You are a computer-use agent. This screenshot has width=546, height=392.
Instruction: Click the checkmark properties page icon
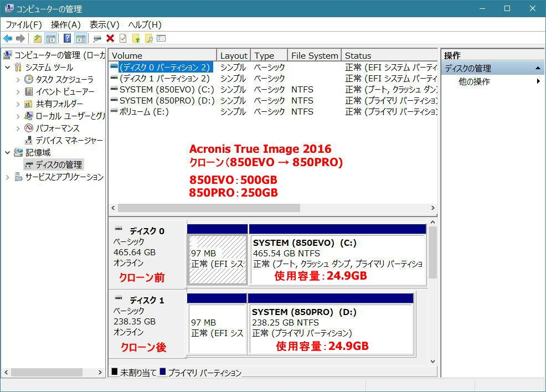(123, 38)
